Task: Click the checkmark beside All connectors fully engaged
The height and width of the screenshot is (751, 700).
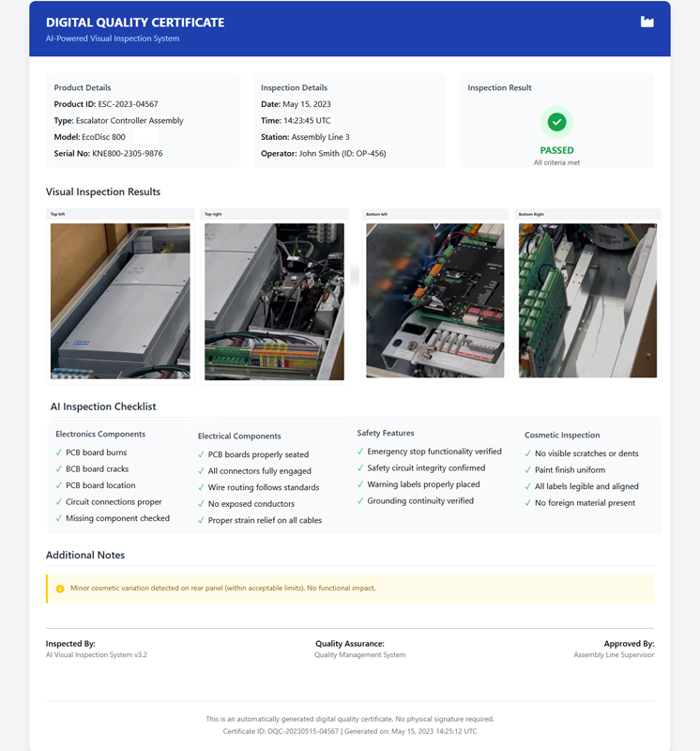Action: [201, 471]
